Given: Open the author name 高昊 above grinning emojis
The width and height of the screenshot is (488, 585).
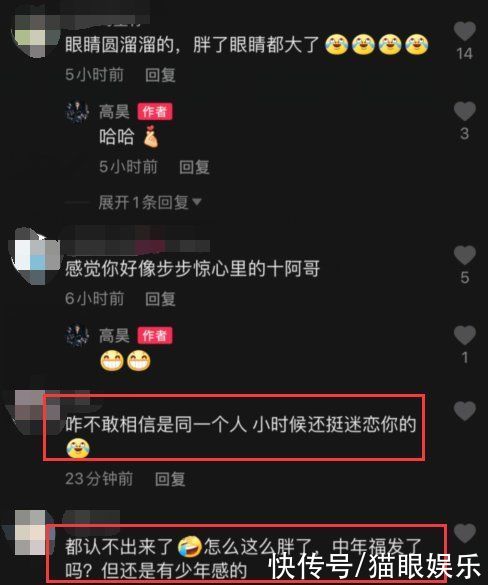Looking at the screenshot, I should coord(114,335).
